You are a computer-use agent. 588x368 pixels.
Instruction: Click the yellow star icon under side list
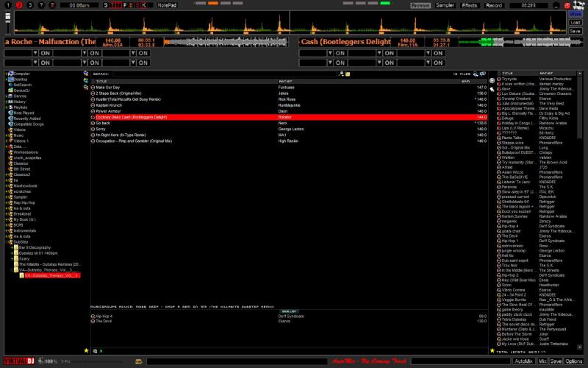pos(492,350)
